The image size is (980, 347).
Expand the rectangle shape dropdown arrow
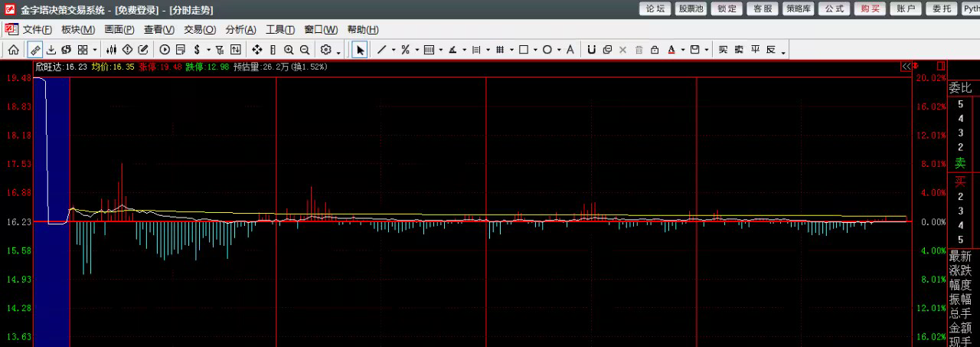[535, 51]
